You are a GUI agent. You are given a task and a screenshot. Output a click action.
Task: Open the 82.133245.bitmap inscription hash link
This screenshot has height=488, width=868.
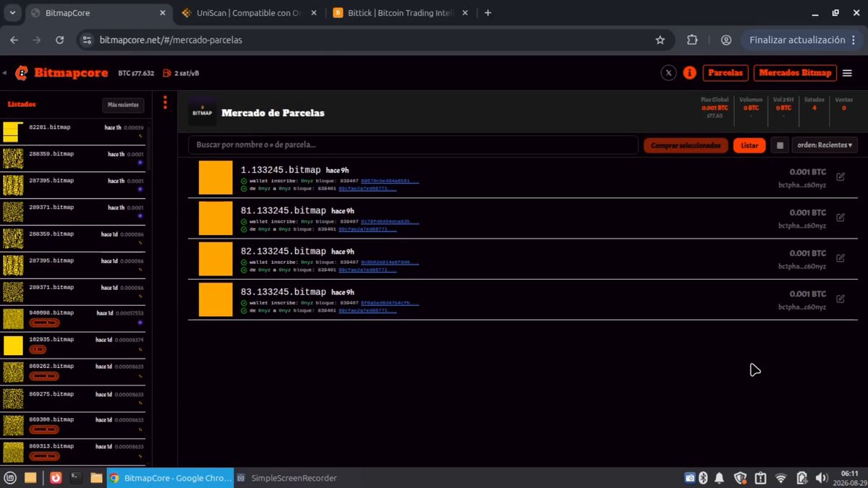[x=390, y=262]
